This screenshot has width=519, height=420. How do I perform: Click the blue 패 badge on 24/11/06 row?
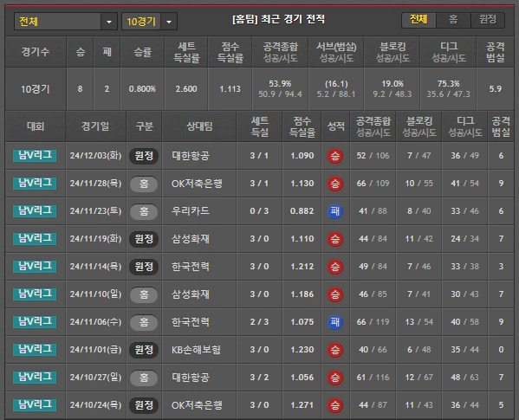tap(335, 322)
